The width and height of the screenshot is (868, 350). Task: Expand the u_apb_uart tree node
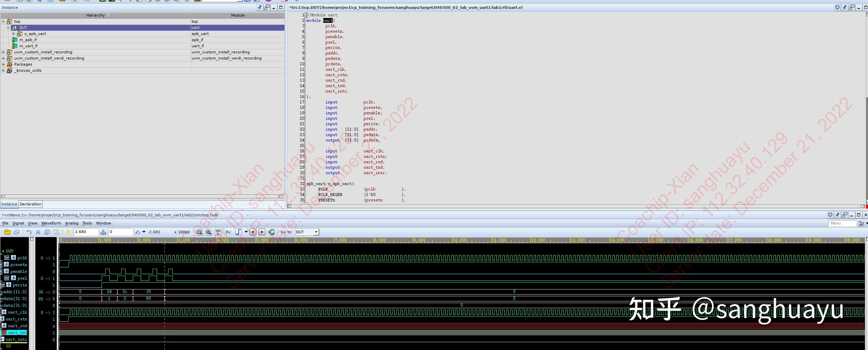tap(14, 34)
